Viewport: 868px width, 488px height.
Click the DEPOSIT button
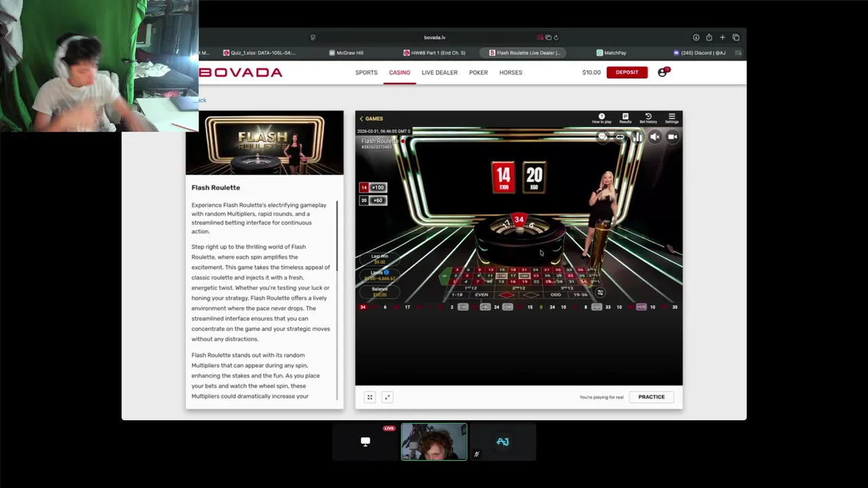tap(627, 73)
